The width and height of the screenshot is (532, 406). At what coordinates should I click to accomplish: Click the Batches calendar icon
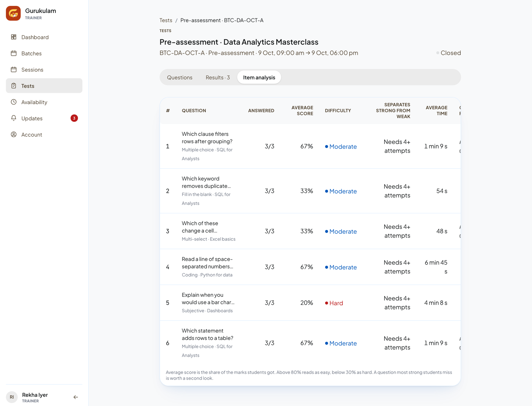coord(14,53)
